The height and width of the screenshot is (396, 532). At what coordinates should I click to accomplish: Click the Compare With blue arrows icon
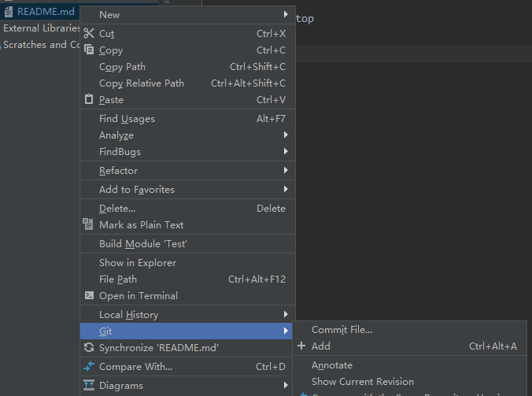click(89, 366)
